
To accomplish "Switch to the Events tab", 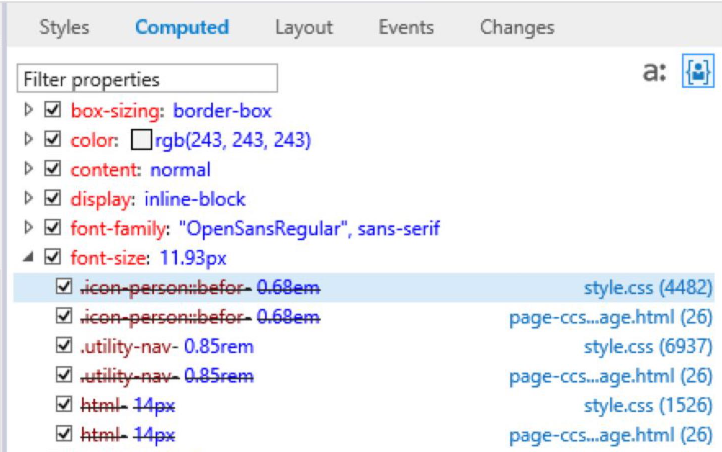I will coord(406,27).
